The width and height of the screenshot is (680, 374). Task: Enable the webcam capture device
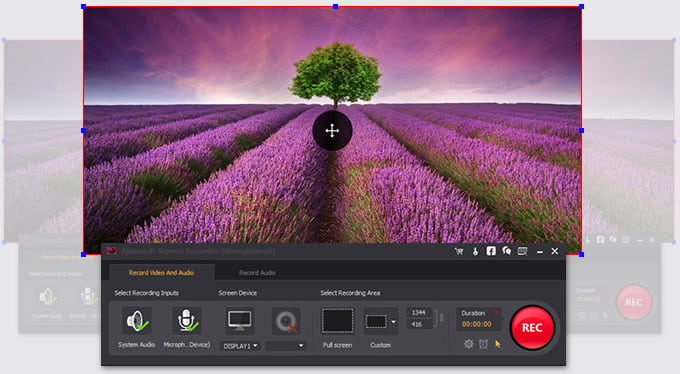click(286, 322)
